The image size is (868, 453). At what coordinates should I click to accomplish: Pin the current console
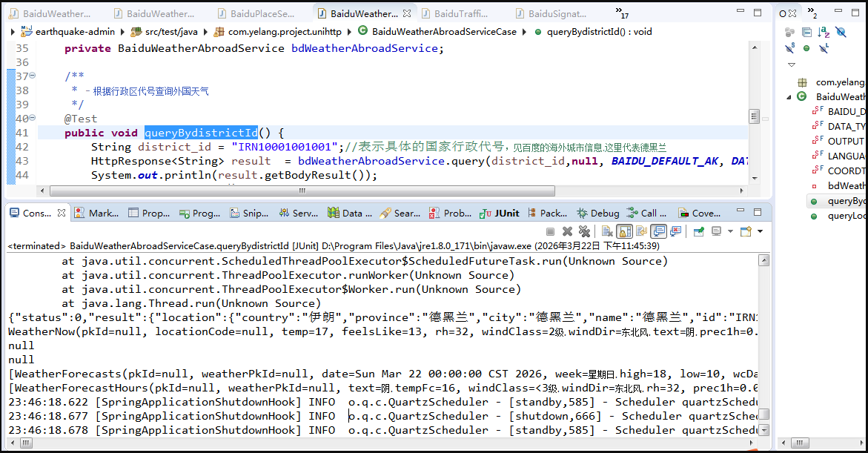pos(698,231)
